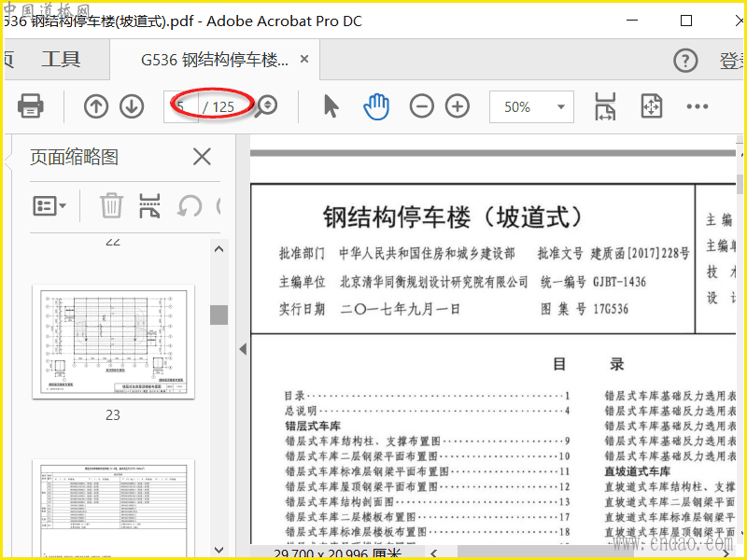Click the '错层式车库标准层楼板布置图' entry
Image resolution: width=747 pixels, height=560 pixels.
(427, 532)
